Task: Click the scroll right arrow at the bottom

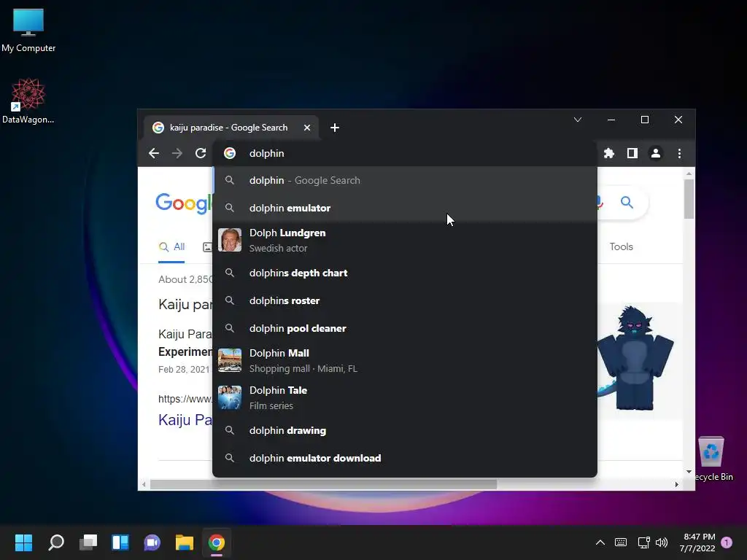Action: tap(676, 484)
